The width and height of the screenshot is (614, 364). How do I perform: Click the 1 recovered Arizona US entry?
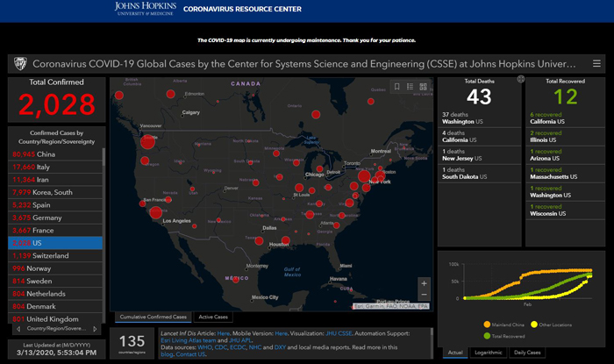click(566, 155)
